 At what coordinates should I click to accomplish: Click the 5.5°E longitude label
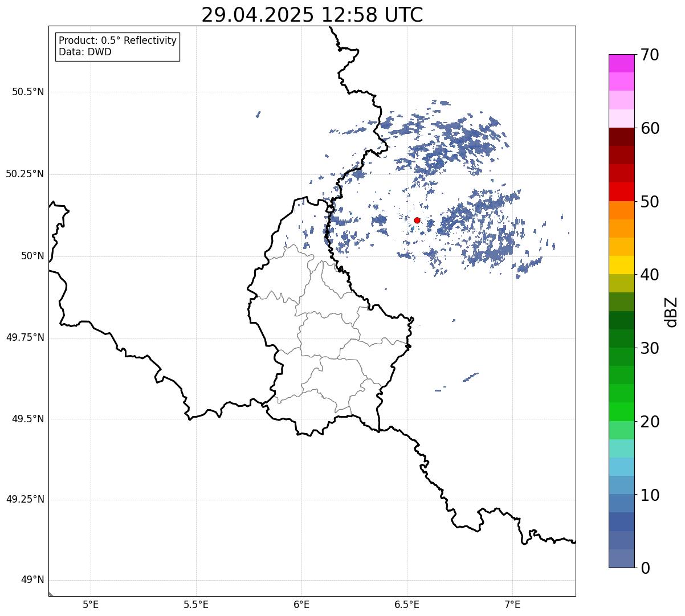pos(196,604)
